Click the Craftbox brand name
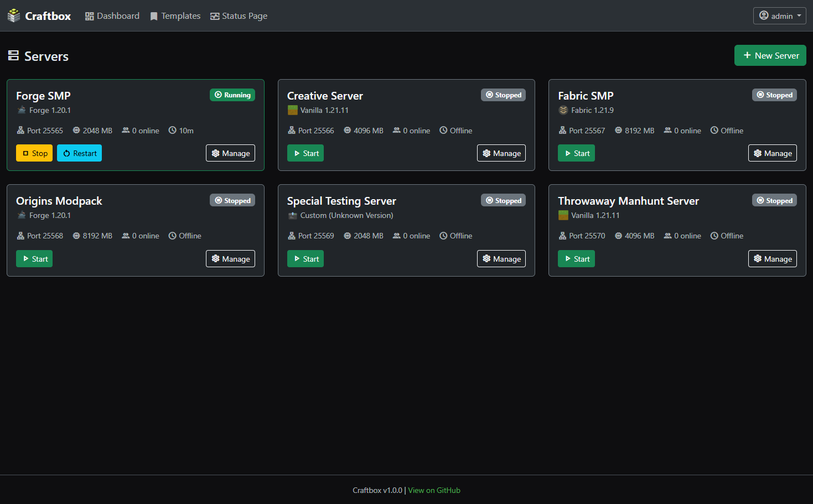 [x=48, y=16]
